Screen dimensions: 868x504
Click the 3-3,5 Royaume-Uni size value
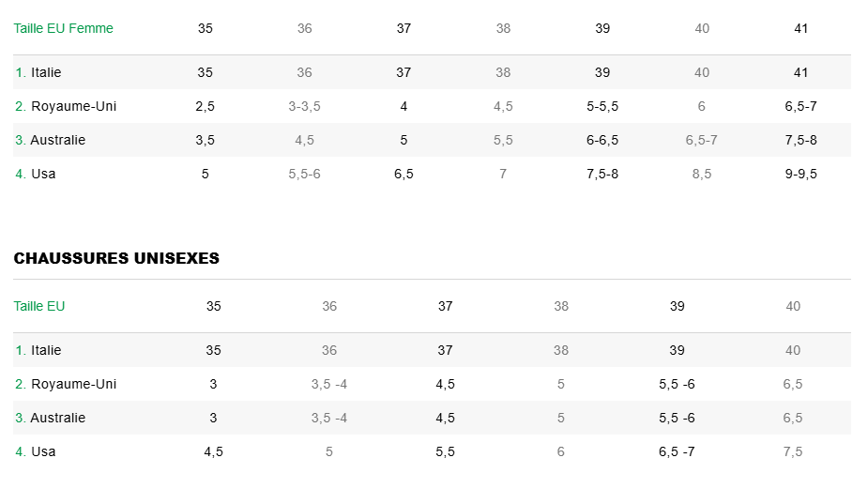coord(304,106)
